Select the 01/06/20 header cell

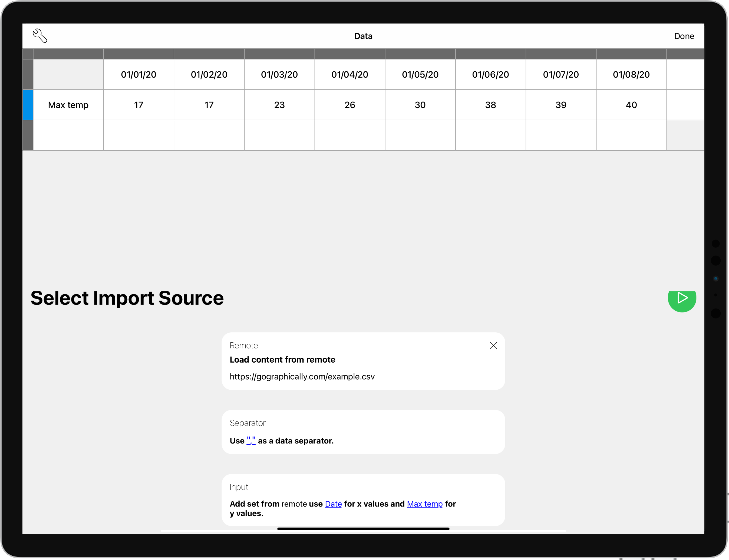[x=491, y=74]
